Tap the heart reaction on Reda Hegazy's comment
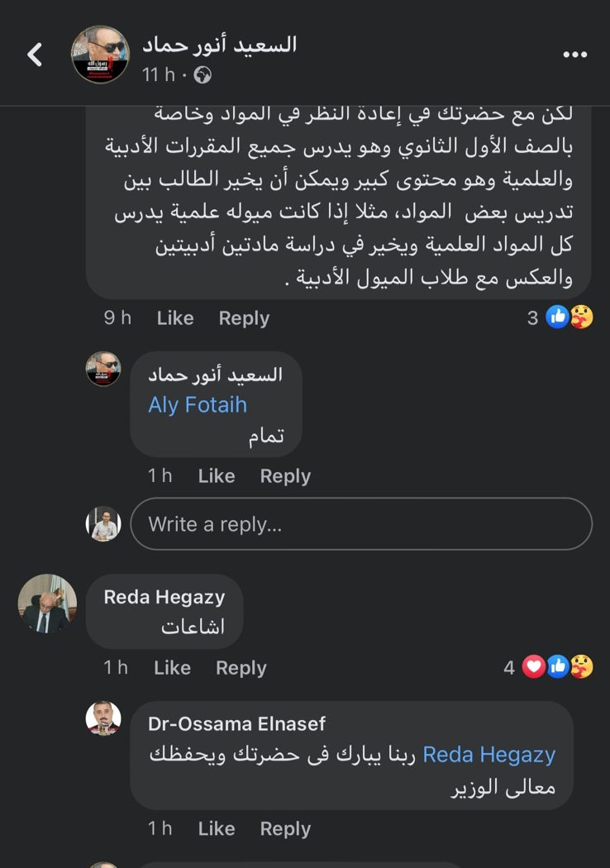 coord(534,667)
